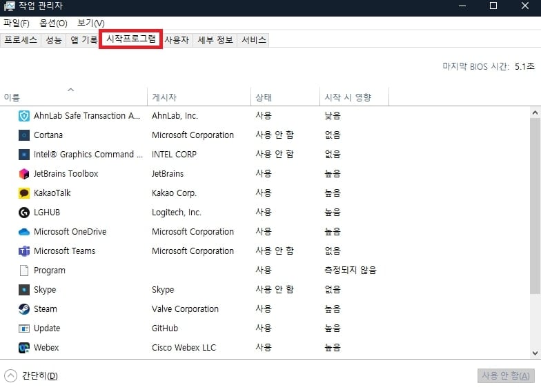Click AhnLab, Inc. publisher cell
This screenshot has height=392, width=541.
(175, 116)
